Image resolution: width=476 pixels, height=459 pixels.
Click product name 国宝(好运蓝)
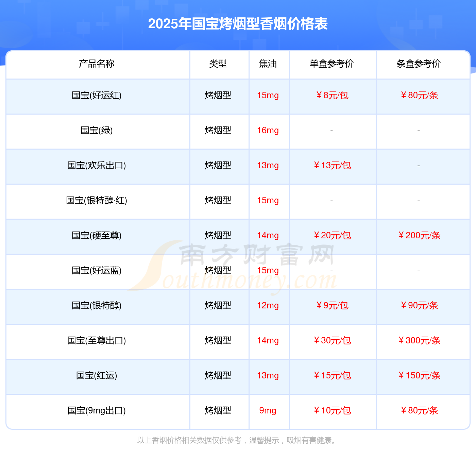(x=97, y=271)
